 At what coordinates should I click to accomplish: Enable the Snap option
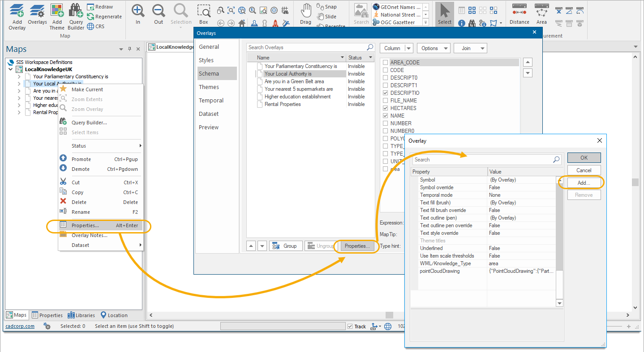[x=327, y=6]
